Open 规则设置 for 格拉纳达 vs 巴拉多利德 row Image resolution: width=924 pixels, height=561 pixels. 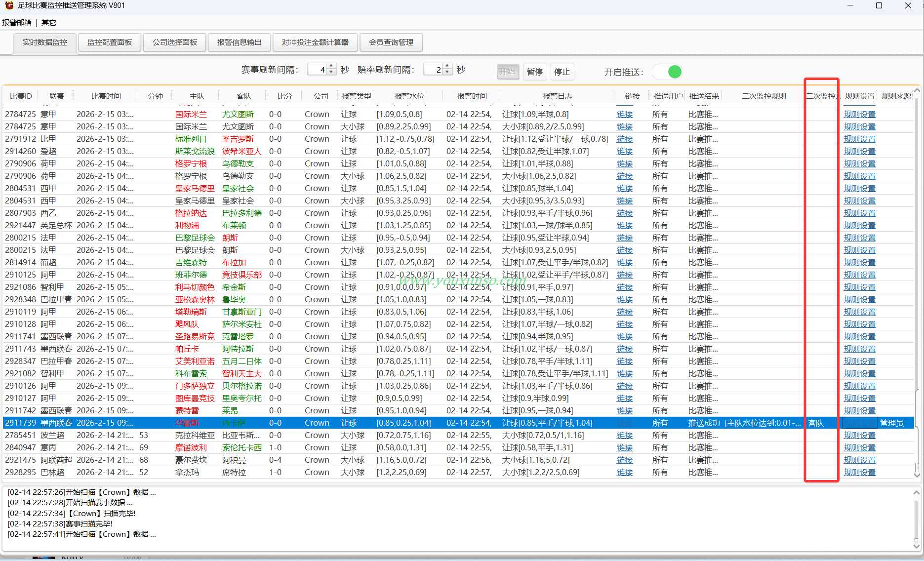(859, 213)
